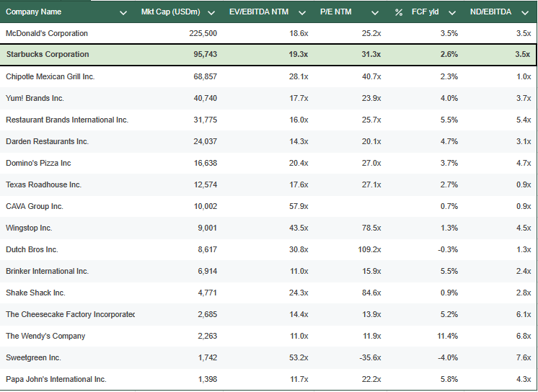
Task: Click the Mkt Cap (USDm) header label
Action: (170, 12)
